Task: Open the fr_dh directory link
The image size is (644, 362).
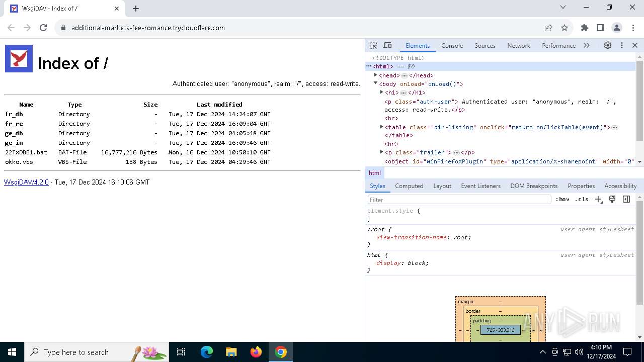Action: [x=14, y=114]
